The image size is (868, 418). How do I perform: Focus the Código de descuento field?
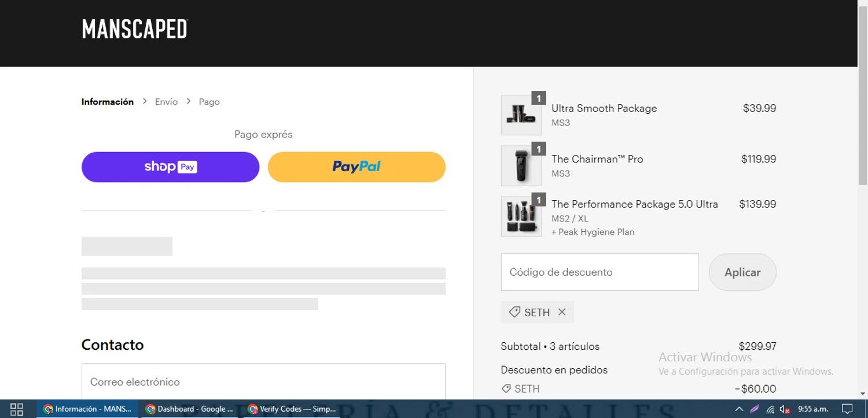pyautogui.click(x=599, y=272)
